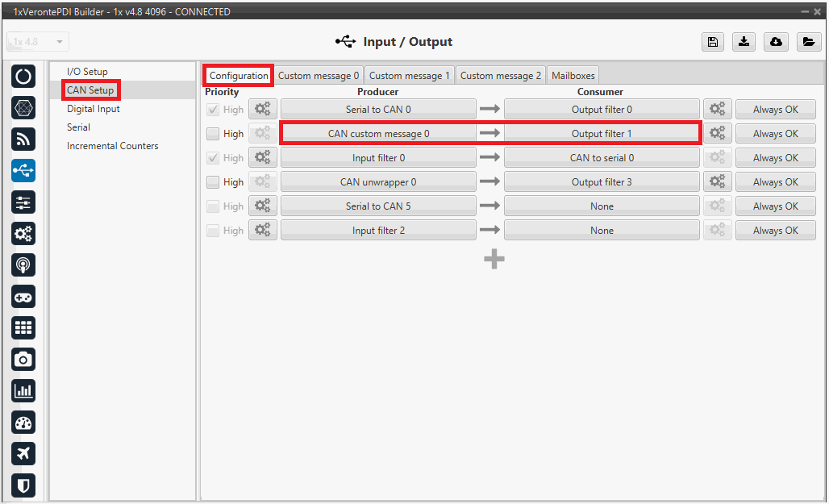Click Always OK button for Input filter 2

[775, 231]
